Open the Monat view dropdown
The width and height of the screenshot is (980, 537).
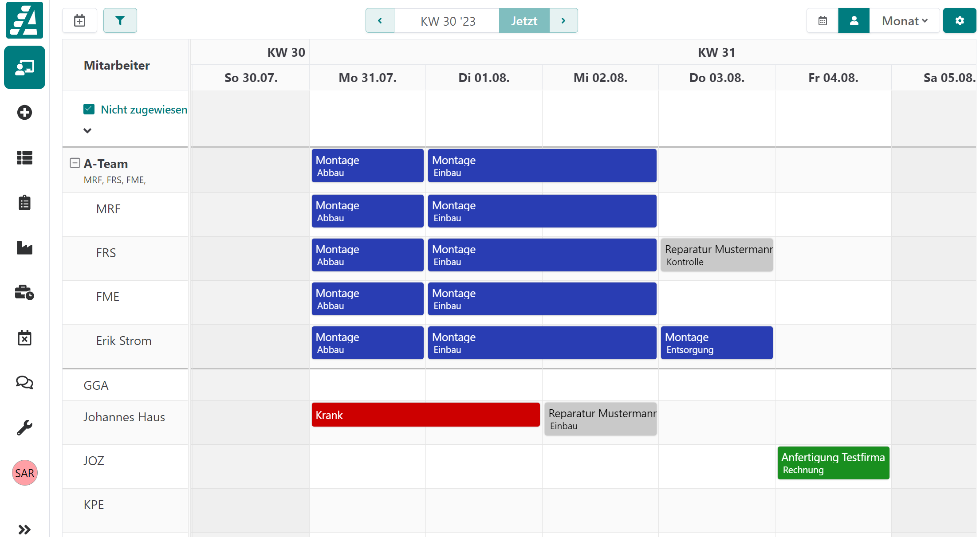pos(904,20)
